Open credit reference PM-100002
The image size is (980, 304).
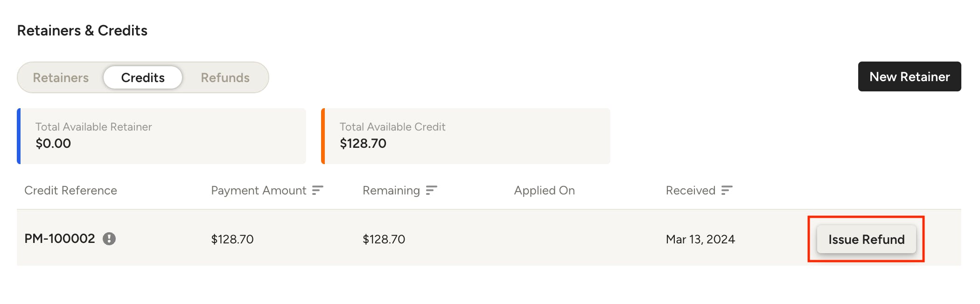(x=60, y=239)
